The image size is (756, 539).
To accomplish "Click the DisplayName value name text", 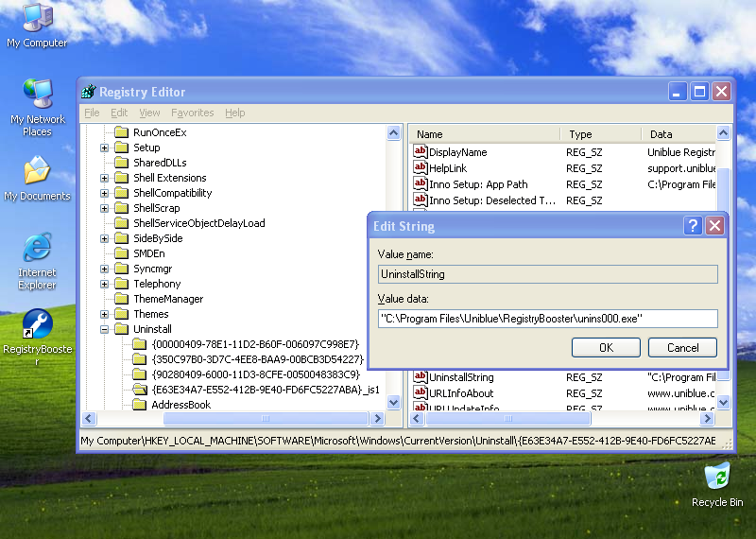I will (458, 152).
